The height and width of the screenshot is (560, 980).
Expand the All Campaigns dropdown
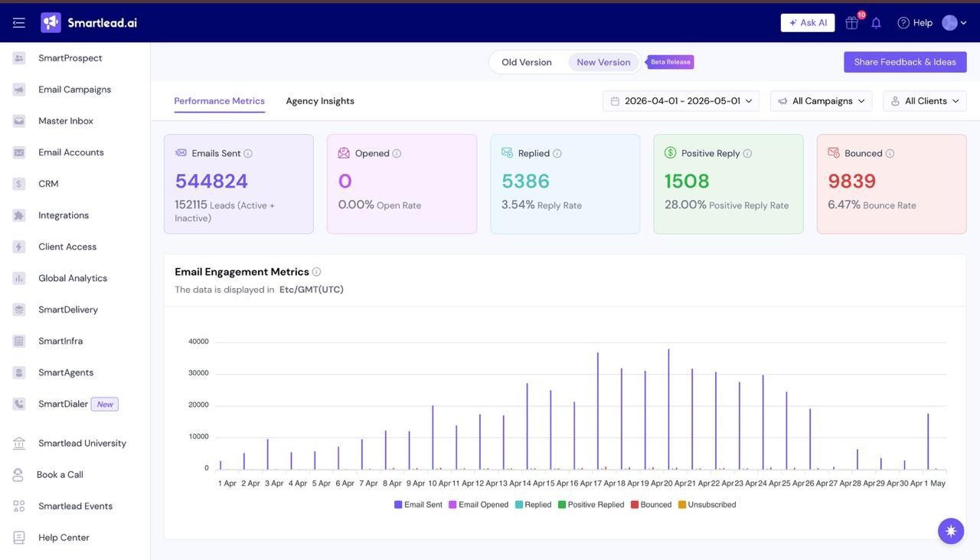(822, 101)
